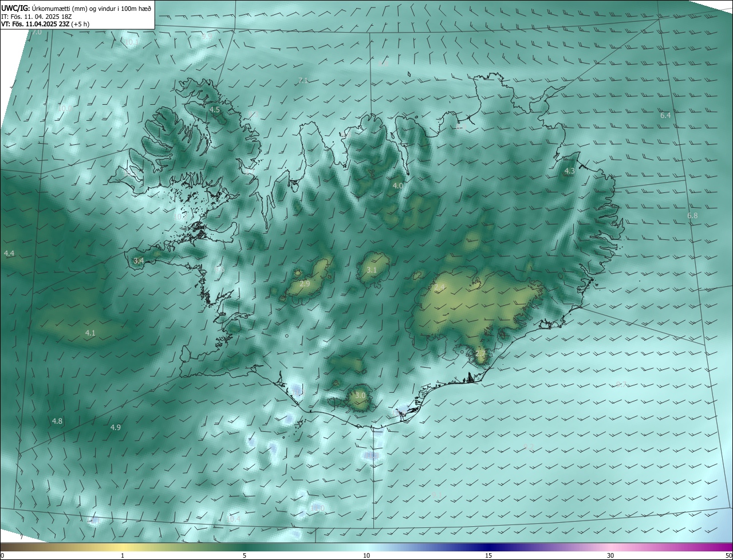Click the 7.1 value north of Iceland
733x560 pixels.
pos(304,80)
